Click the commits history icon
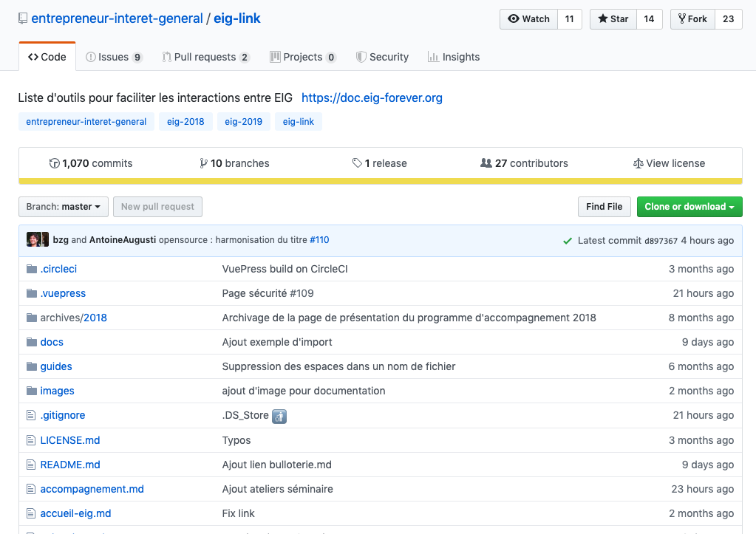Viewport: 756px width, 534px height. pos(54,163)
